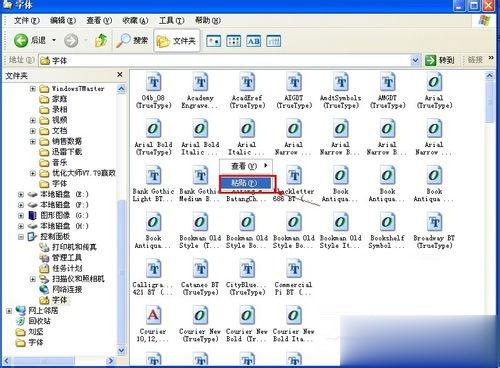
Task: Switch to large icons view button
Action: pos(213,41)
